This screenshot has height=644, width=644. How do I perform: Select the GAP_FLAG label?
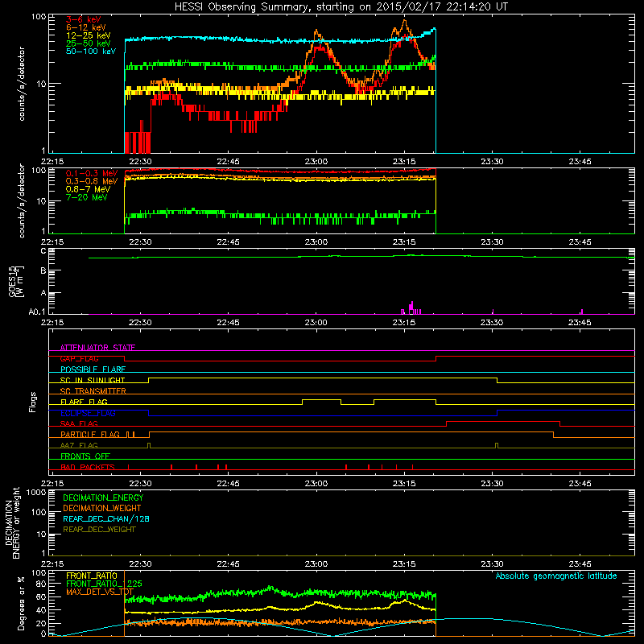point(79,358)
